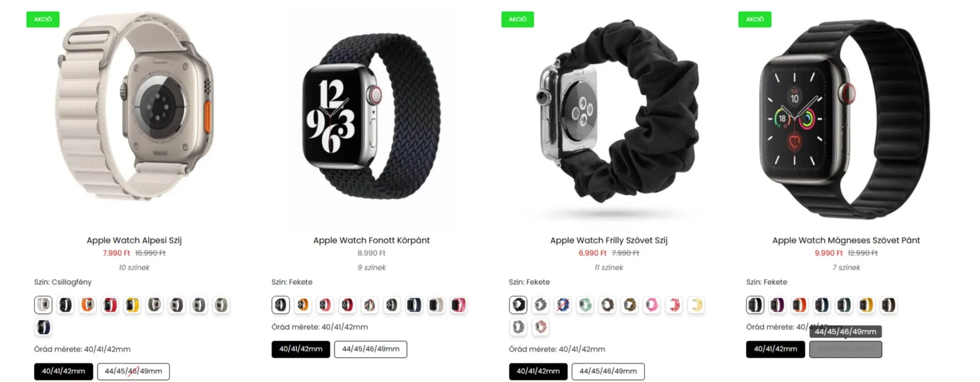Select yellow swatch for Mágneses Szövet Pánt
The width and height of the screenshot is (980, 382).
point(866,305)
